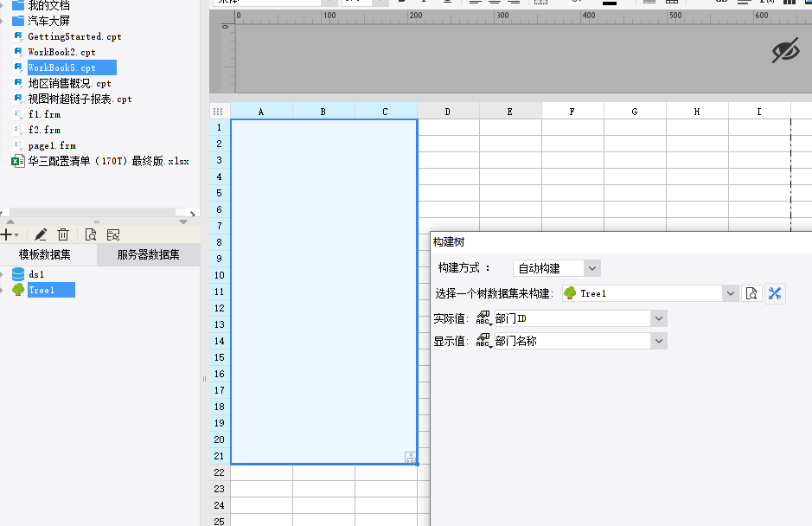Select column header A

click(261, 112)
